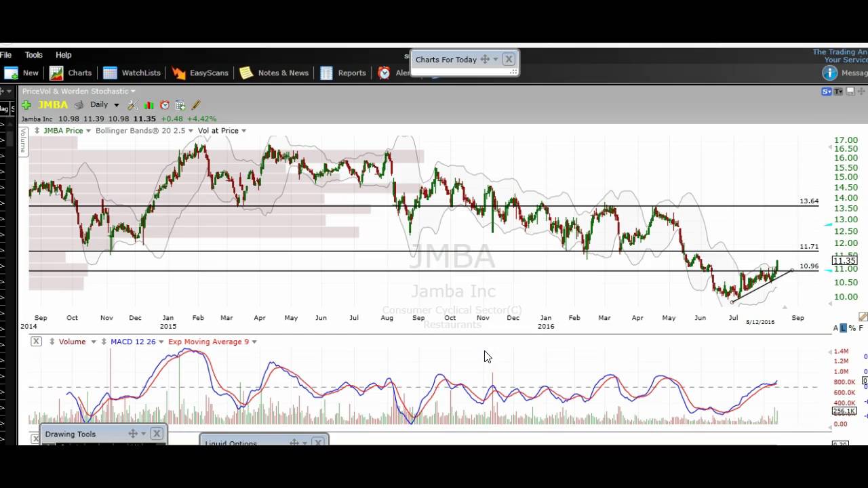Click the Messages info icon

829,73
